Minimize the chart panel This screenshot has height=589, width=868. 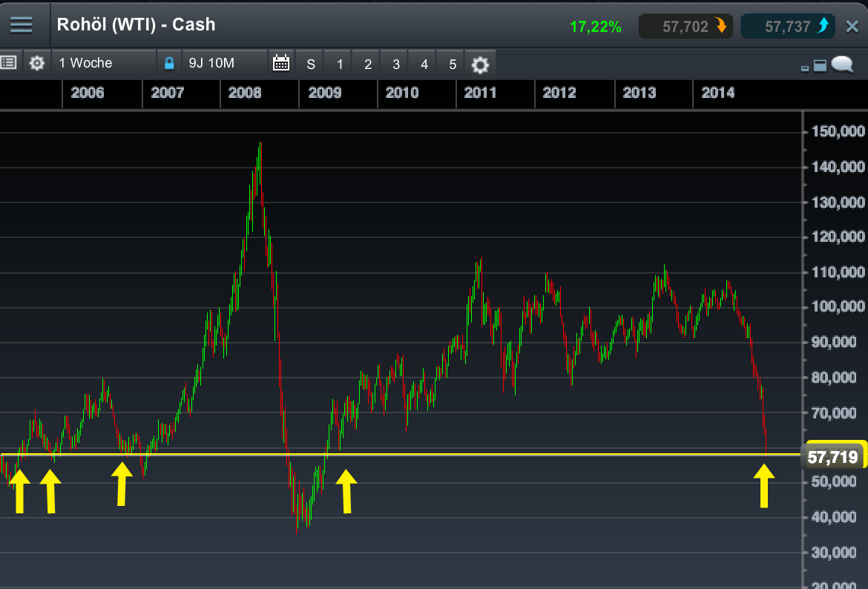[x=805, y=68]
